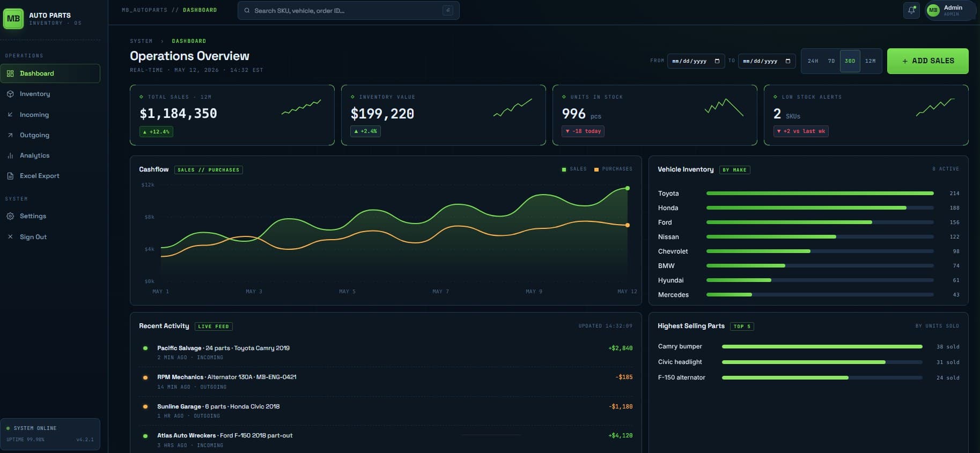
Task: Click the Outgoing arrow icon
Action: pos(10,135)
